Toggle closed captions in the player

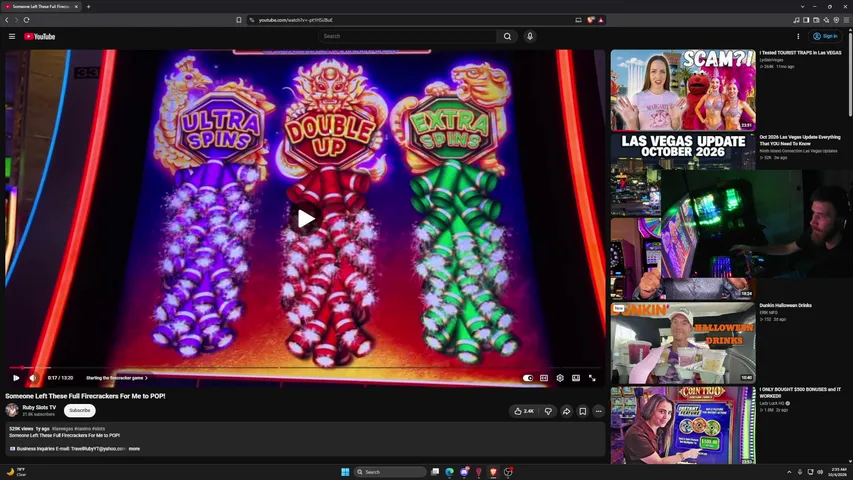click(543, 378)
